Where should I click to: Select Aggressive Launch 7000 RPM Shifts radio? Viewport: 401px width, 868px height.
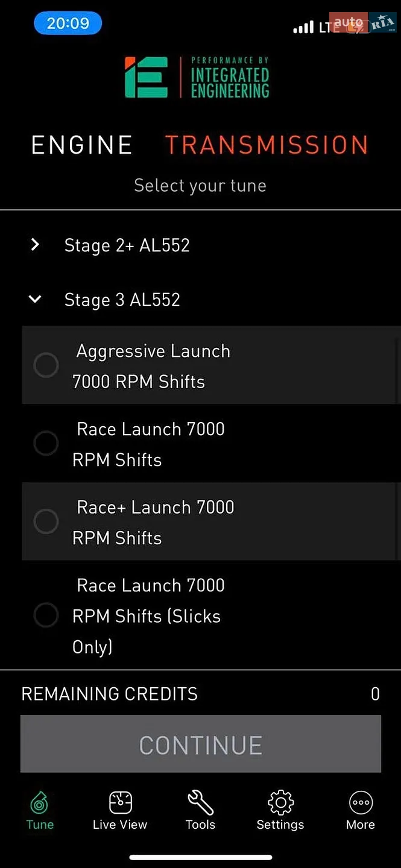click(46, 365)
